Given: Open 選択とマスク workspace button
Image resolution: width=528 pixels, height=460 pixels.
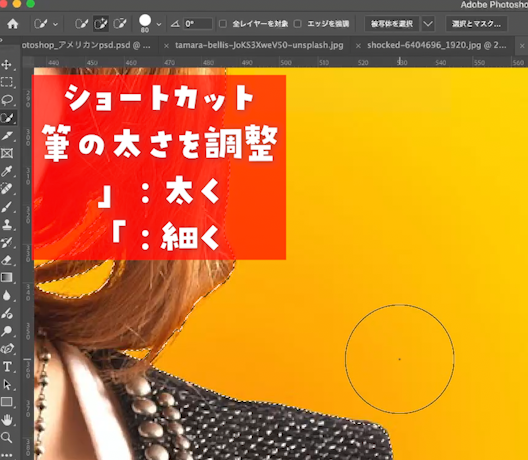Looking at the screenshot, I should click(476, 24).
